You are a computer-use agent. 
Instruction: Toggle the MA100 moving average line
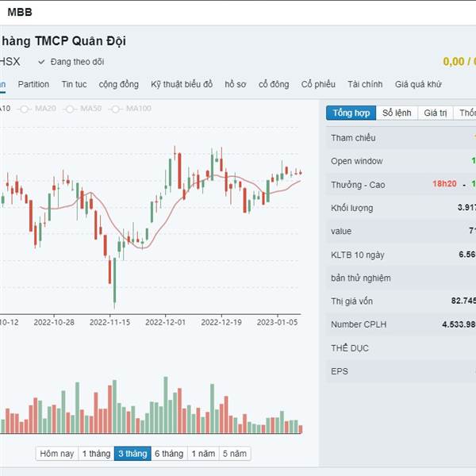click(x=130, y=109)
